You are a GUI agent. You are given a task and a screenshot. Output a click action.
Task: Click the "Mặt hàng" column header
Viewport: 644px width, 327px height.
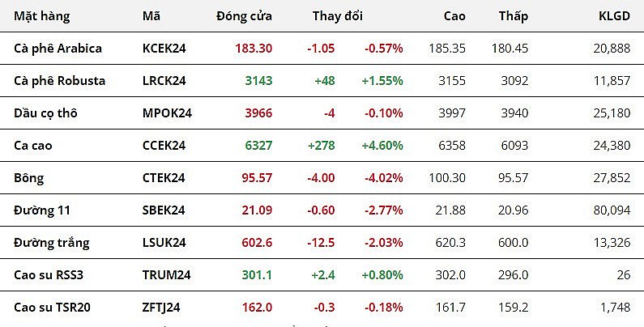[x=42, y=16]
